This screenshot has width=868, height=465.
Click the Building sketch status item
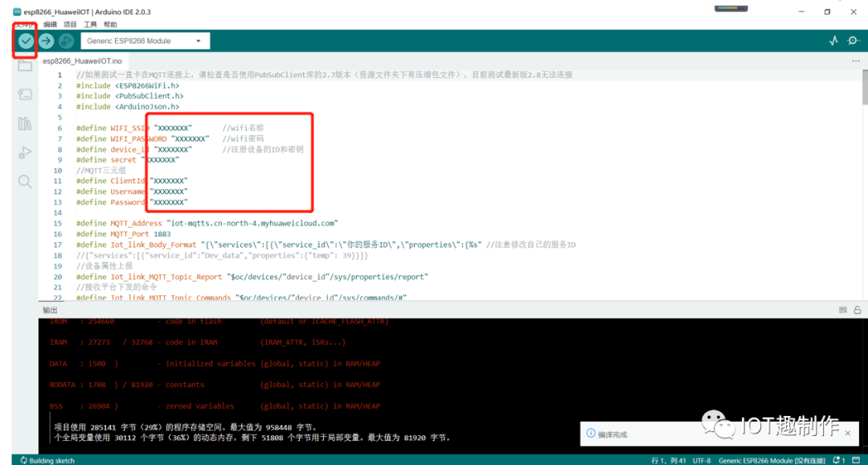47,460
